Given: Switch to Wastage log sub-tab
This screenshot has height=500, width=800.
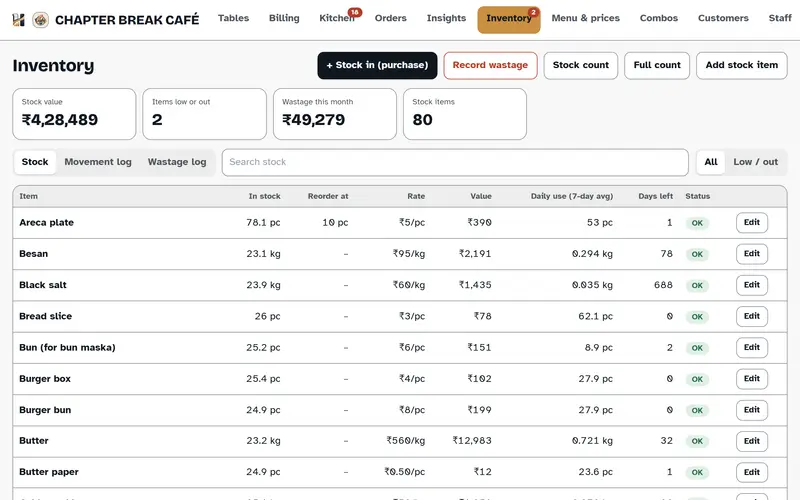Looking at the screenshot, I should (x=177, y=162).
